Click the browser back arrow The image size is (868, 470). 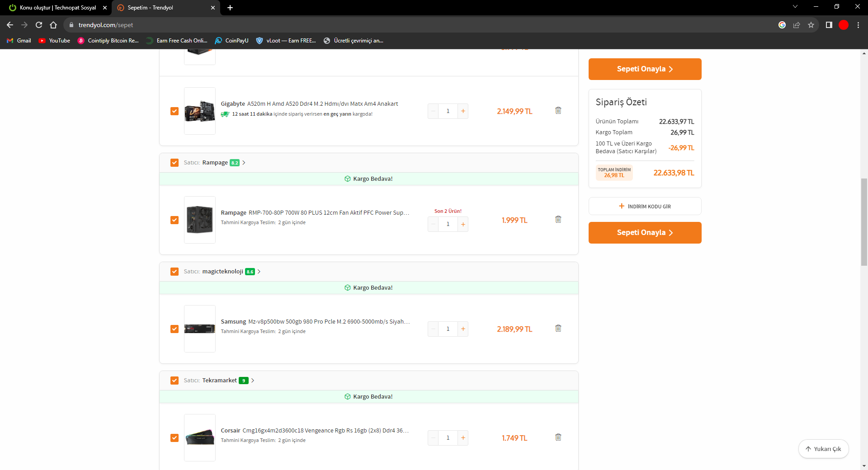[x=10, y=25]
